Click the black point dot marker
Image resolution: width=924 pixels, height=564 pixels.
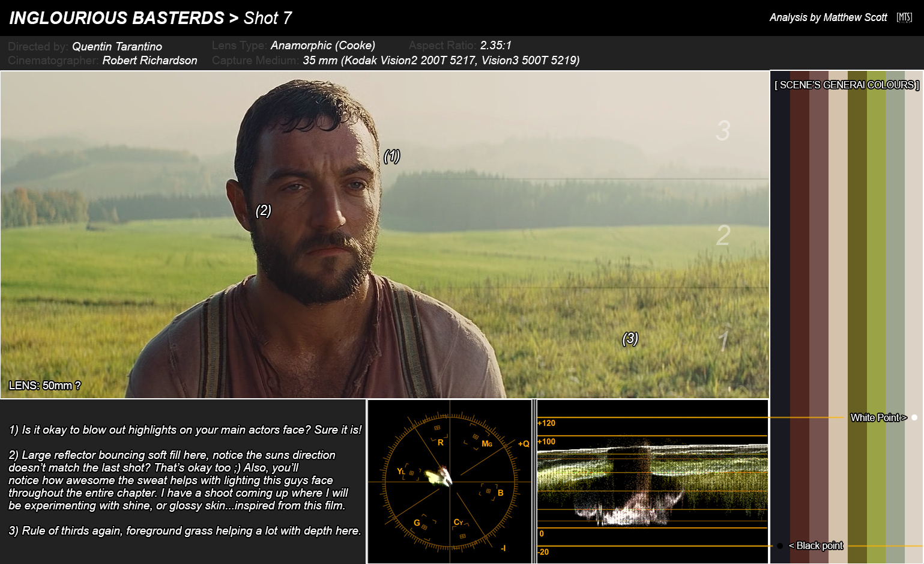click(x=780, y=546)
